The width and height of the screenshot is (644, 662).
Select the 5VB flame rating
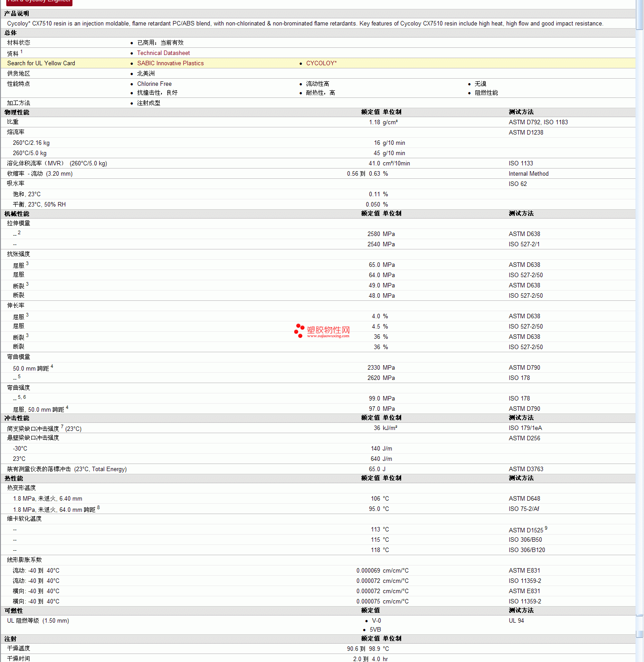pyautogui.click(x=376, y=629)
